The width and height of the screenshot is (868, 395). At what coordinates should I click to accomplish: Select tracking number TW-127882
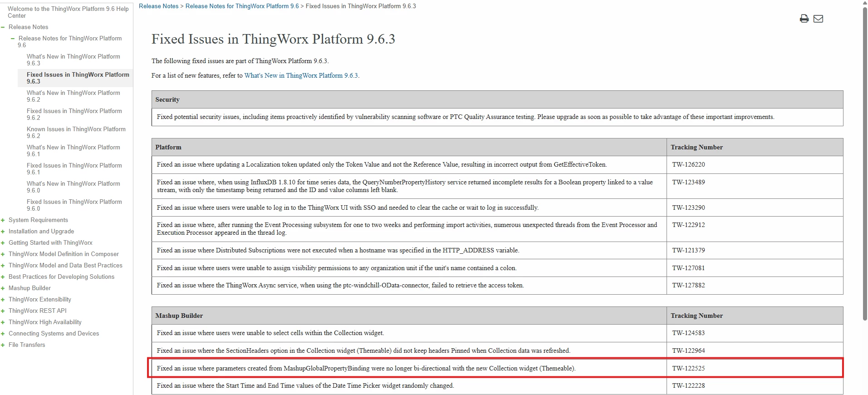(688, 286)
